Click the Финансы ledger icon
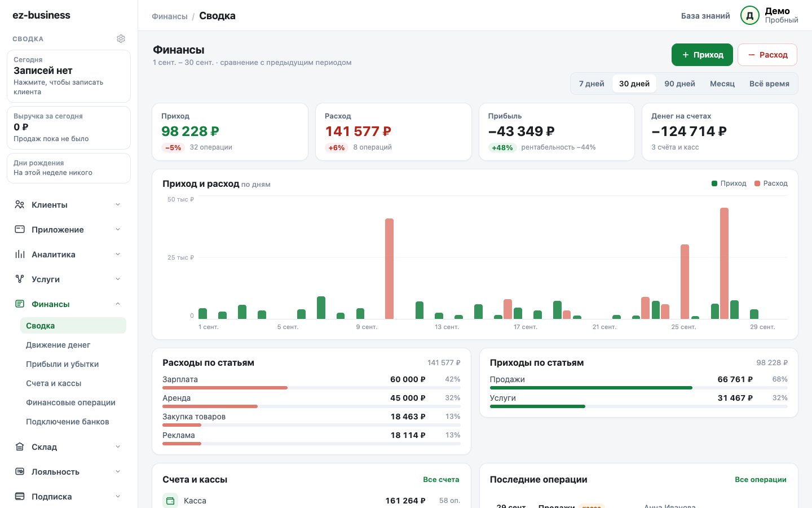 pos(20,304)
